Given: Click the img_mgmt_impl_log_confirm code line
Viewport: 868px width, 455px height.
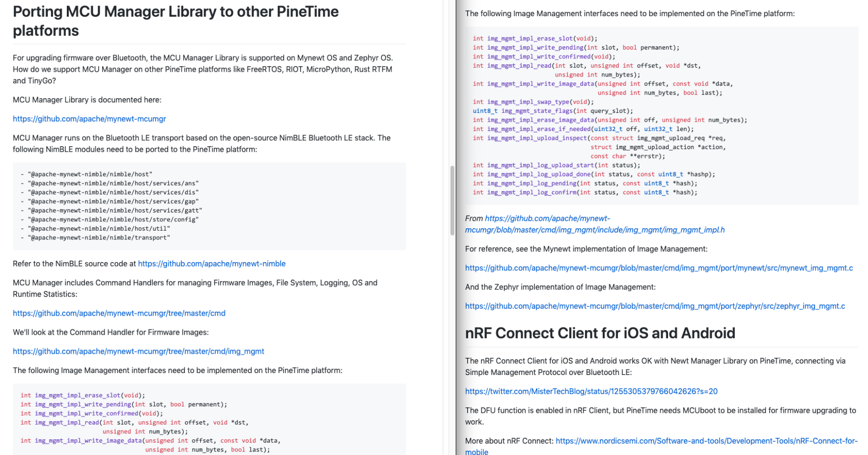Looking at the screenshot, I should tap(585, 192).
